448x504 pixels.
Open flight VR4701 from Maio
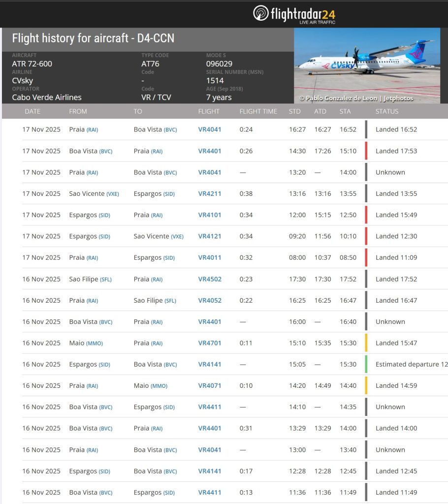point(210,343)
